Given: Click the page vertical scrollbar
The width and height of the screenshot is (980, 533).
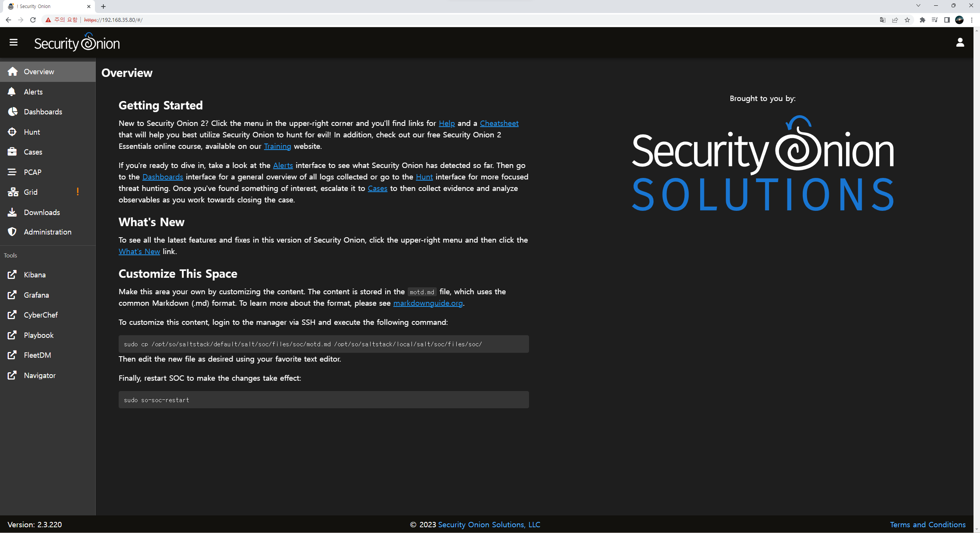Looking at the screenshot, I should [977, 279].
